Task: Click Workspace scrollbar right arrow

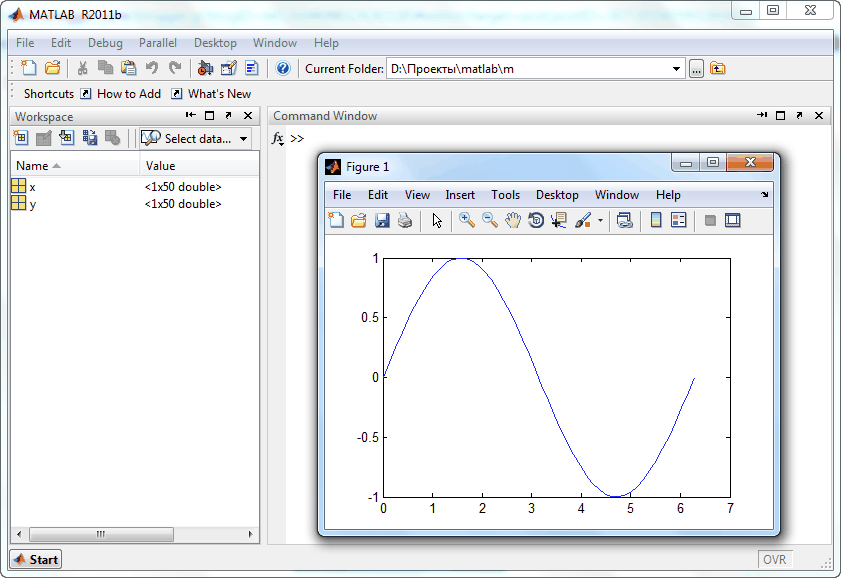Action: coord(250,534)
